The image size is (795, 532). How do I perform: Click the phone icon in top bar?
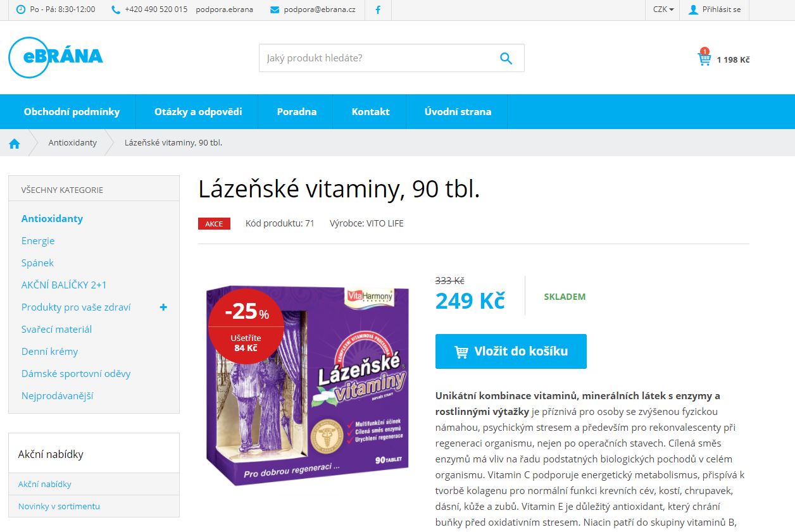(x=115, y=9)
